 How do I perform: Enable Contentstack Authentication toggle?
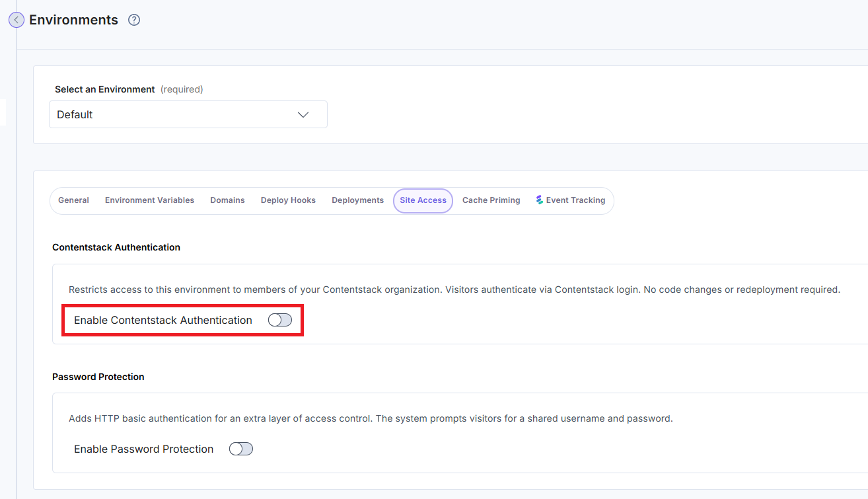[280, 321]
